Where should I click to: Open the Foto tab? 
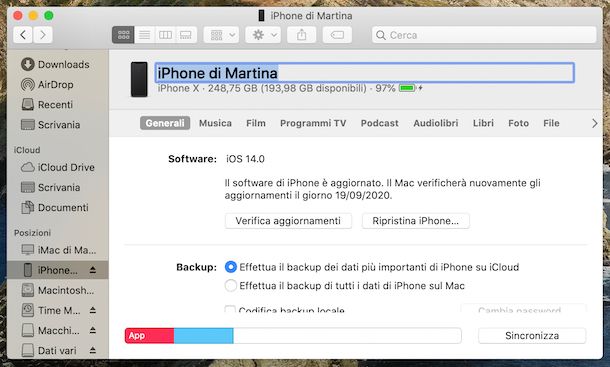[519, 123]
